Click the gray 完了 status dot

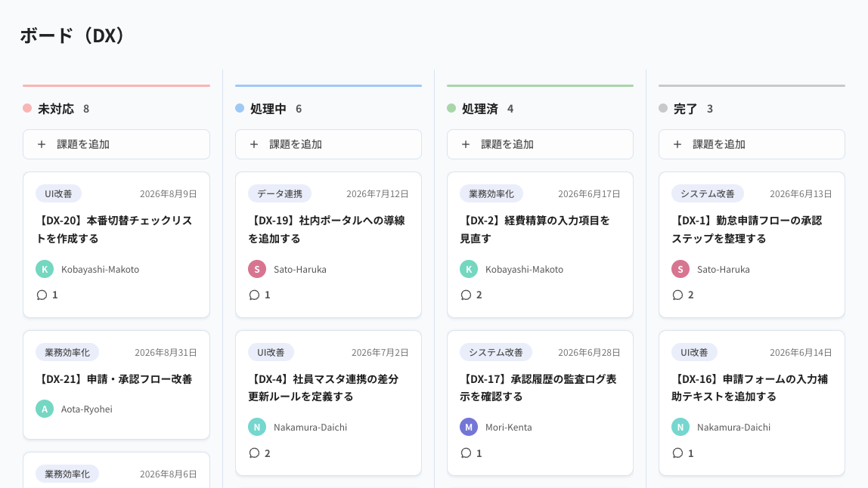coord(663,108)
